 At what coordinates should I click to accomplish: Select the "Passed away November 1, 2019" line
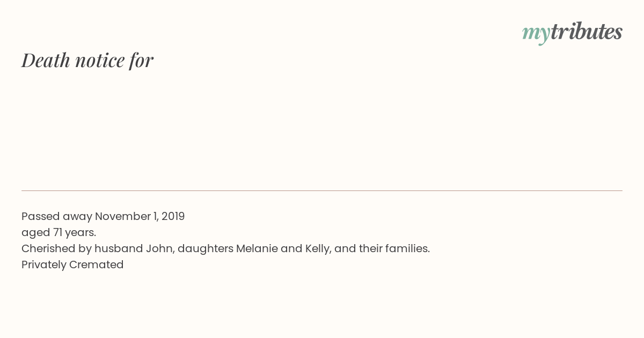click(x=103, y=216)
